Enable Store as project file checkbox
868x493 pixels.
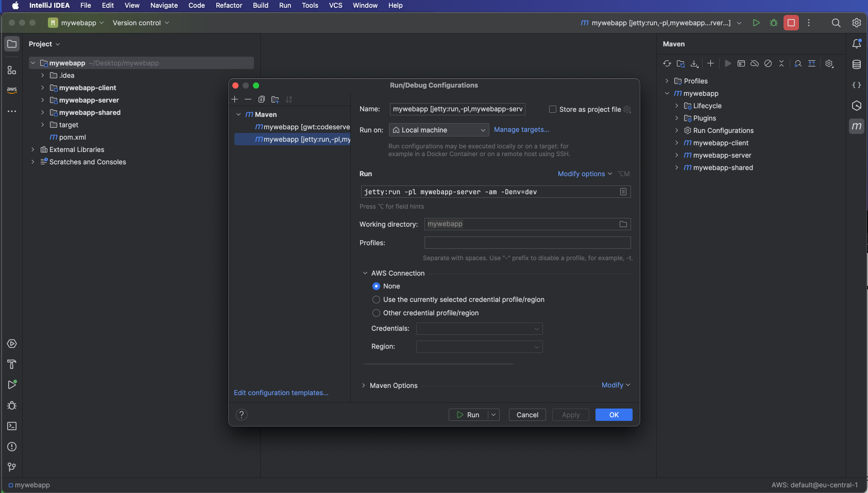[553, 109]
